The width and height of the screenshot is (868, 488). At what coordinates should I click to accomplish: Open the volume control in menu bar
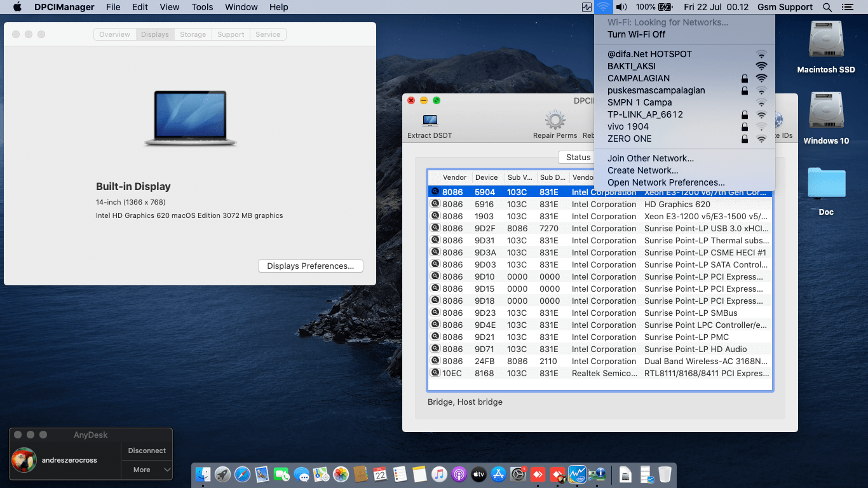click(621, 7)
